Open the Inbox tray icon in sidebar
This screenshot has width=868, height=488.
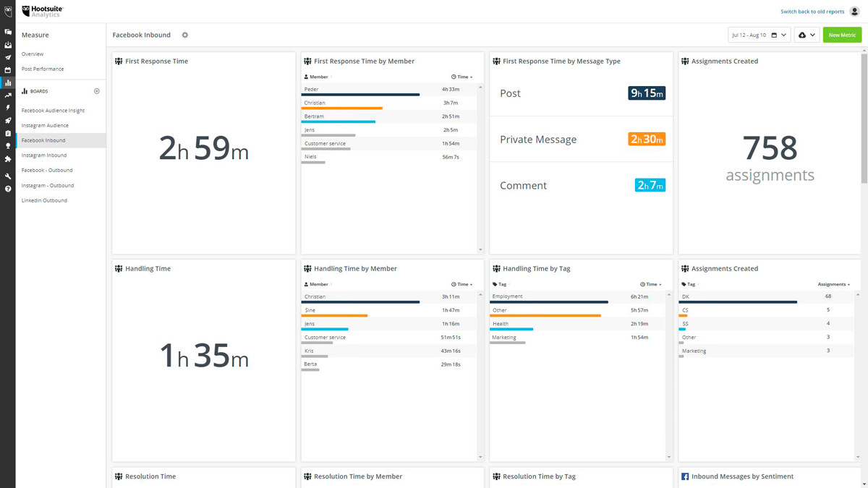pos(8,45)
